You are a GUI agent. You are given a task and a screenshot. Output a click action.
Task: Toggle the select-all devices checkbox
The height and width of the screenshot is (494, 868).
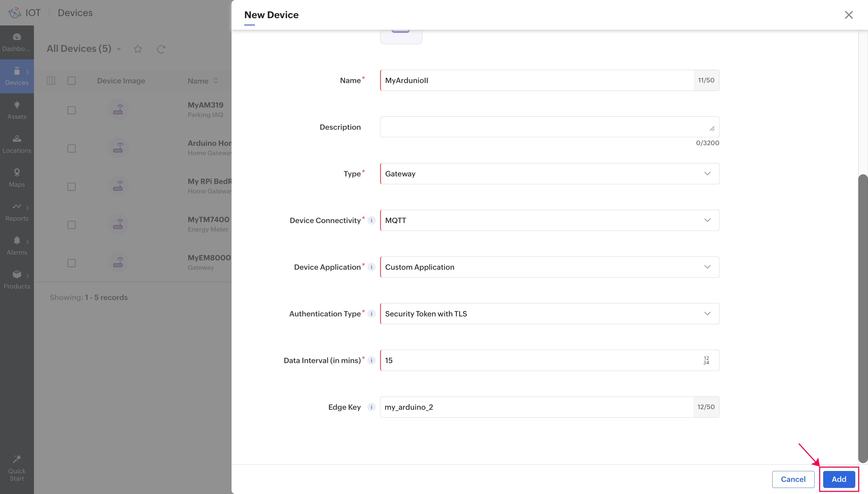pyautogui.click(x=71, y=80)
